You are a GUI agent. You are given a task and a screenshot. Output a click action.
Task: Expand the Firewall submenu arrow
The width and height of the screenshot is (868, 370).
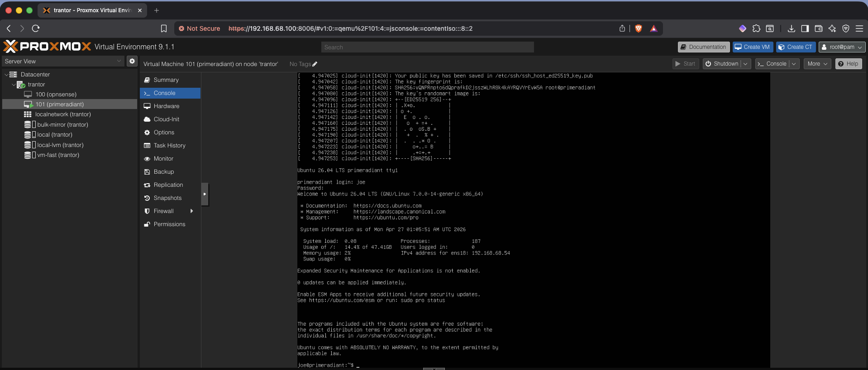(x=192, y=211)
